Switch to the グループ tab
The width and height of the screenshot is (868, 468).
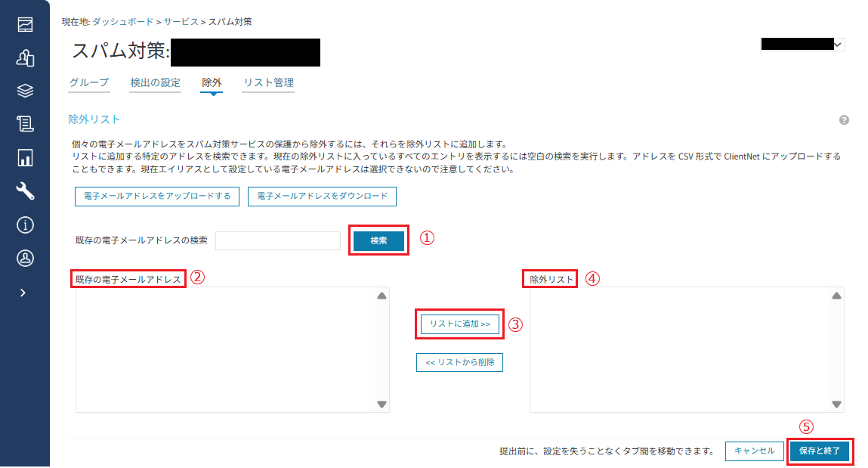click(88, 82)
